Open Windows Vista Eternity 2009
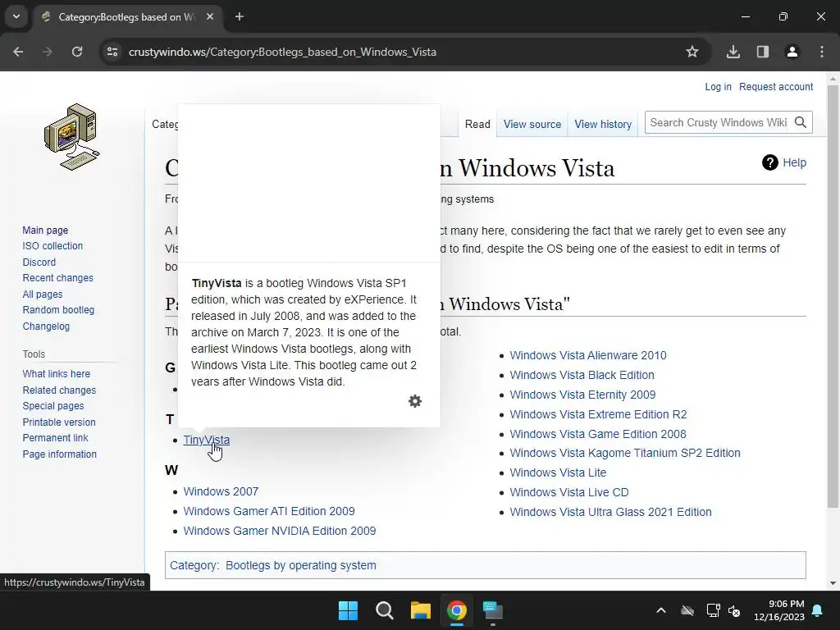 (x=582, y=395)
